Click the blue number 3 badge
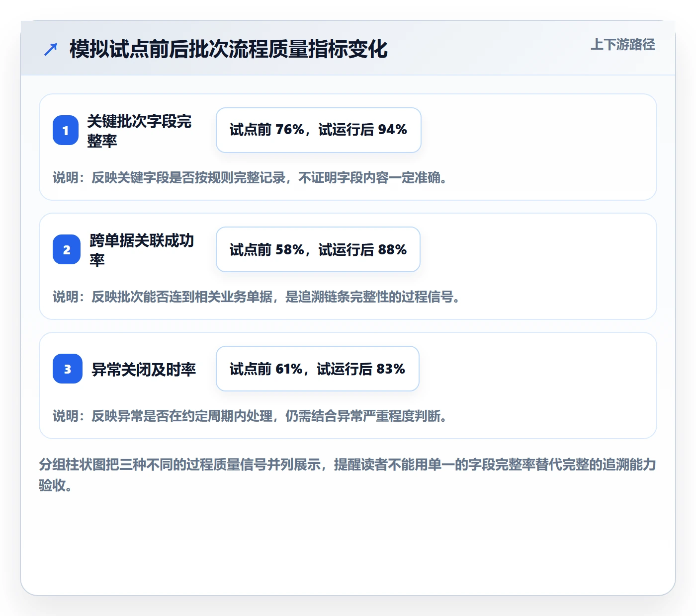 68,369
